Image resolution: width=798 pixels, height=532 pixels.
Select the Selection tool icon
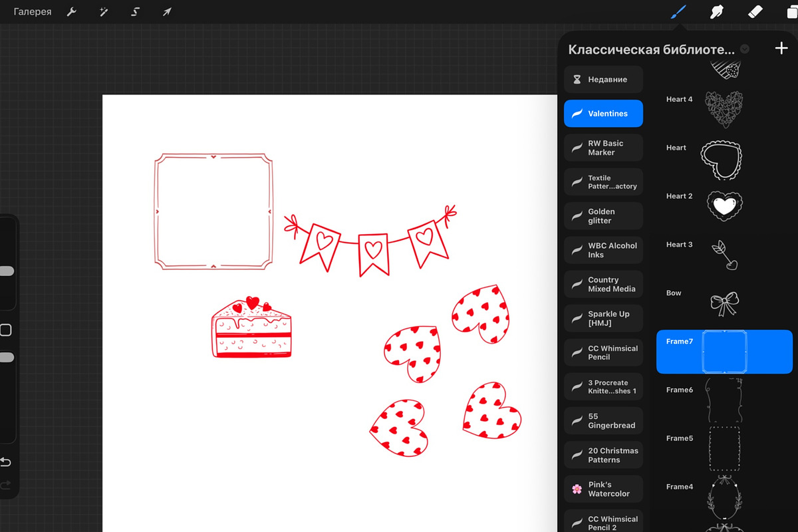click(136, 12)
